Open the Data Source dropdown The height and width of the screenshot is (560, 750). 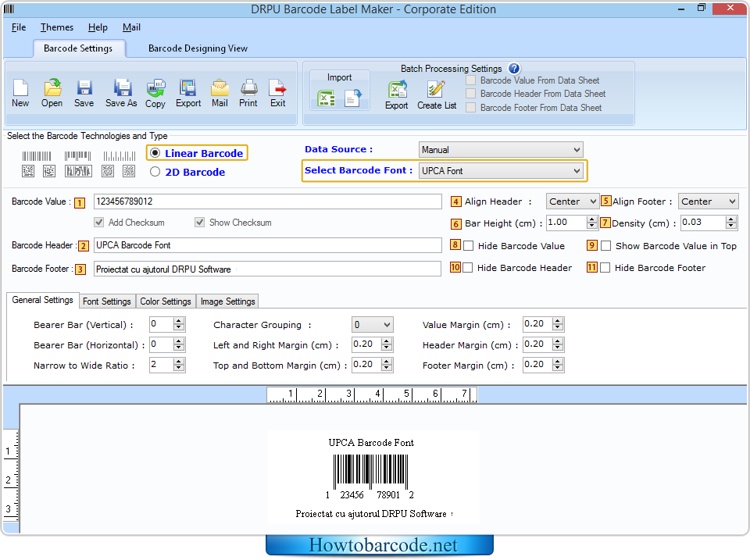[501, 150]
